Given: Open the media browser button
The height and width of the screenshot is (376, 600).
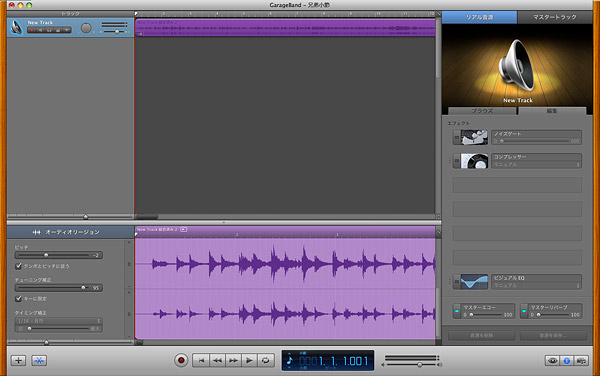Looking at the screenshot, I should (581, 360).
